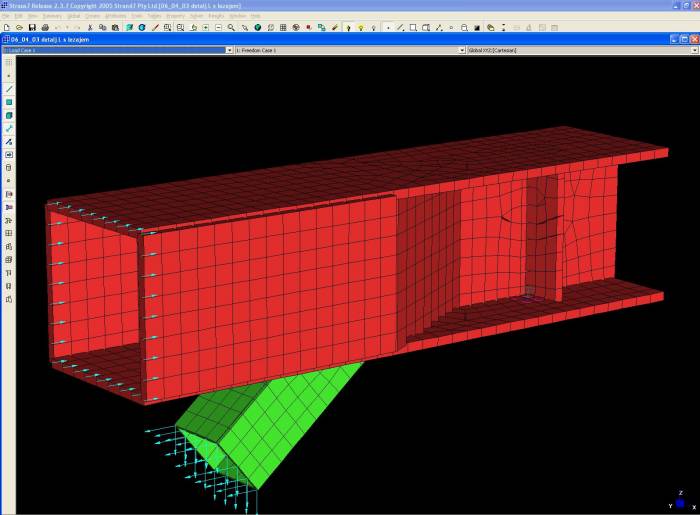
Task: Select the brick element tool in sidebar
Action: (x=9, y=115)
